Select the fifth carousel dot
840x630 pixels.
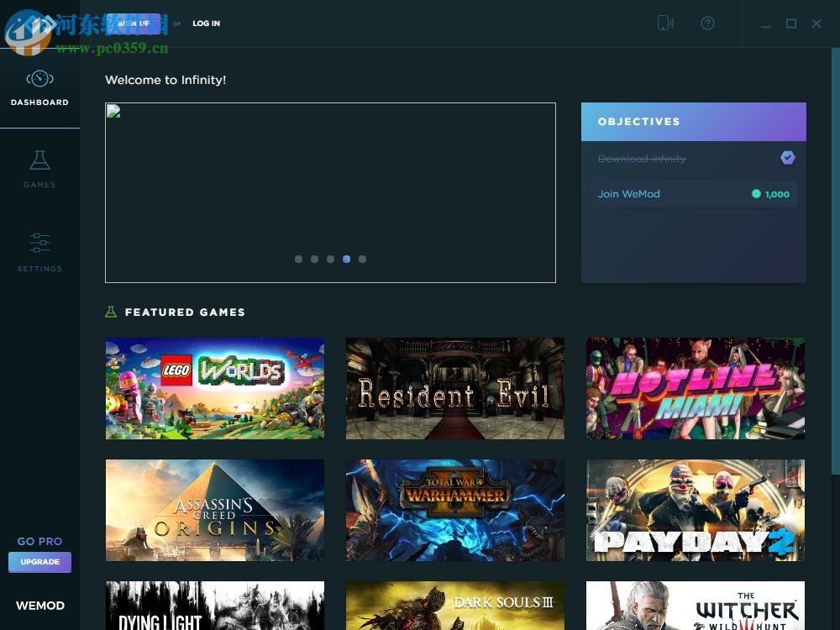pyautogui.click(x=363, y=260)
